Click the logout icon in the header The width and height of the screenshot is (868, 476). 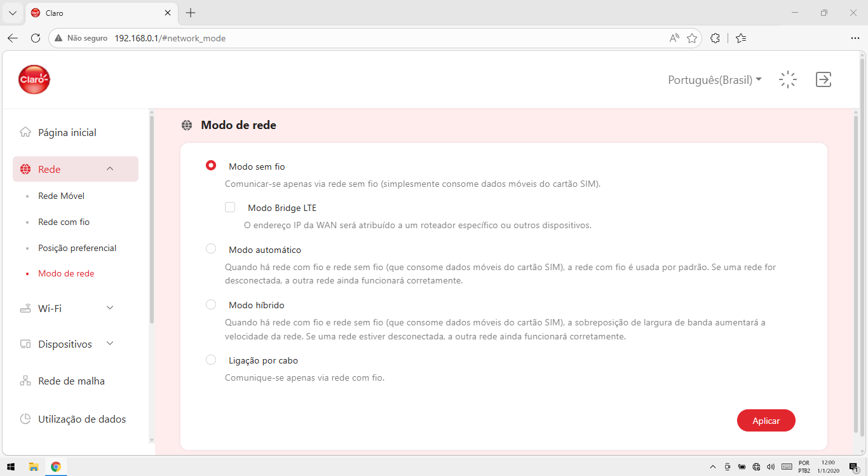pos(824,79)
